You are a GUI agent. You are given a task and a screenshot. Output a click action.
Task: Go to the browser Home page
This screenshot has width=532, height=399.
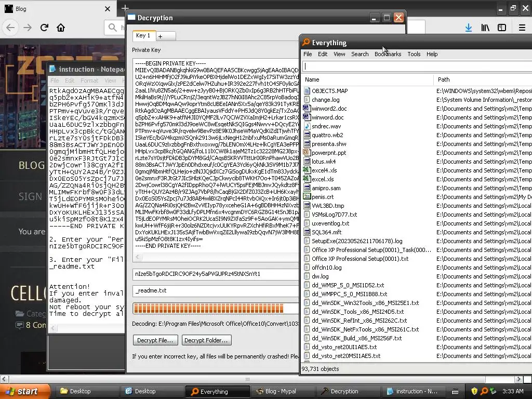pyautogui.click(x=61, y=28)
